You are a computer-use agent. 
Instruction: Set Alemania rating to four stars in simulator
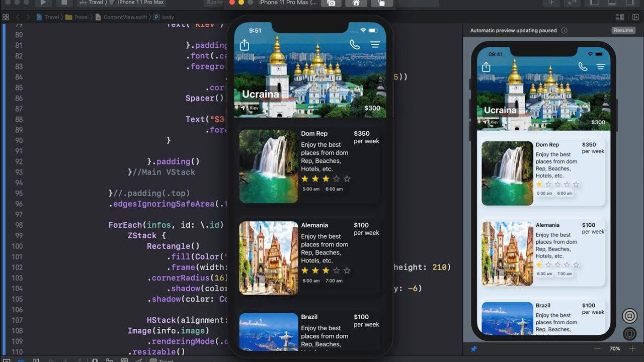[x=337, y=270]
